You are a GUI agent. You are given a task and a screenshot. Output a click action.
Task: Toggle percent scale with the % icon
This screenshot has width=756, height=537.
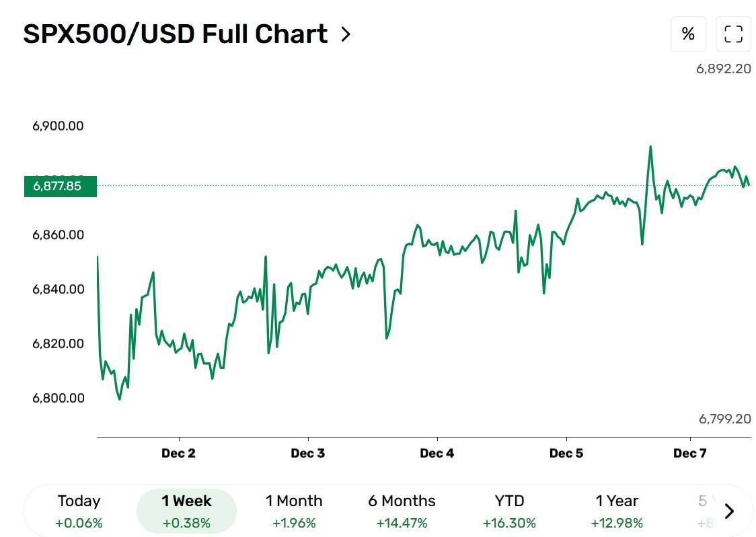[688, 34]
